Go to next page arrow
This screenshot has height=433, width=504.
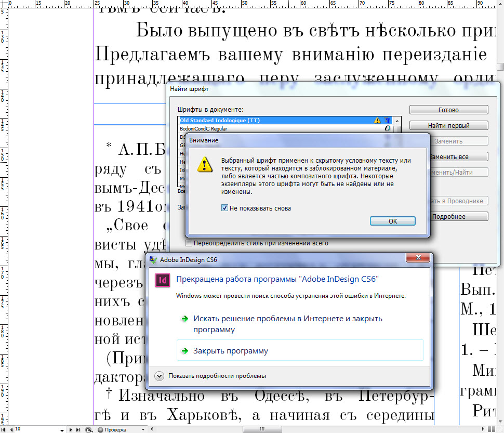(71, 429)
